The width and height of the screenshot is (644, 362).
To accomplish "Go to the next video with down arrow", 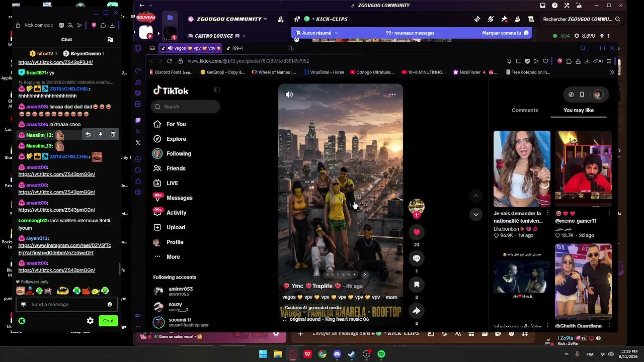I will 475,215.
